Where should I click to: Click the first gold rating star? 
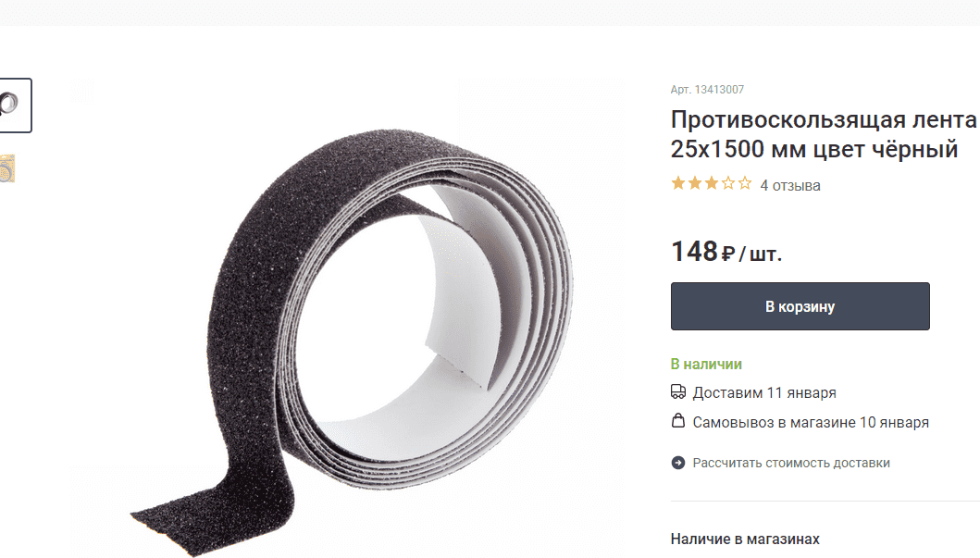coord(678,184)
